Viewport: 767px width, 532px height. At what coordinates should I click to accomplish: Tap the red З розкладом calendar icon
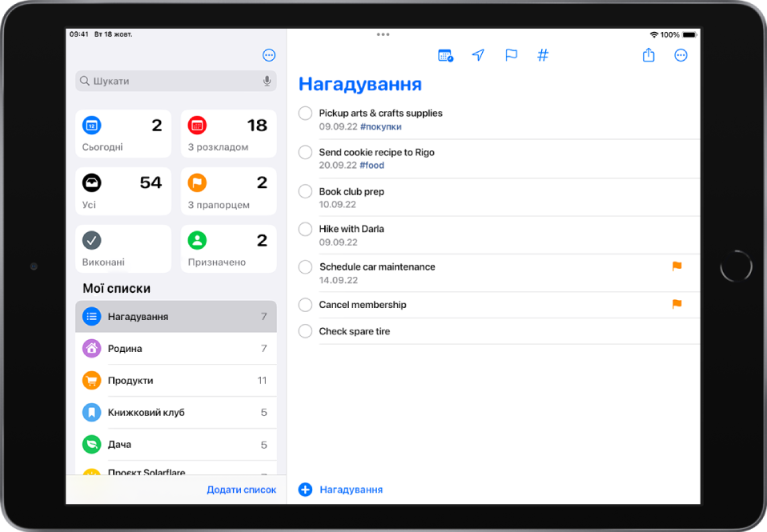[x=197, y=125]
